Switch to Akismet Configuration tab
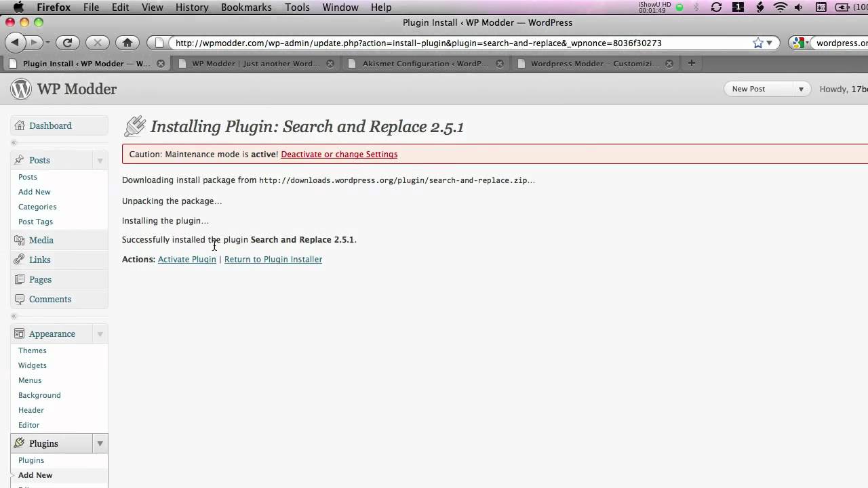This screenshot has width=868, height=488. pyautogui.click(x=426, y=64)
